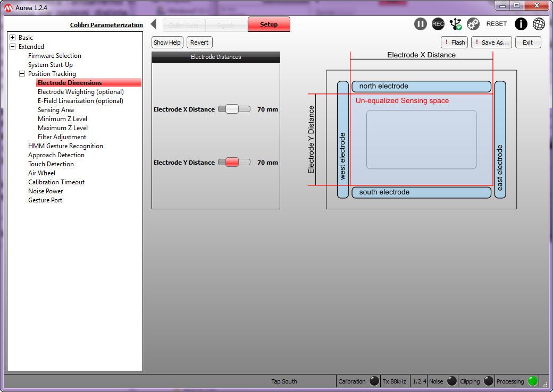
Task: Start recording with the REC icon
Action: tap(438, 24)
